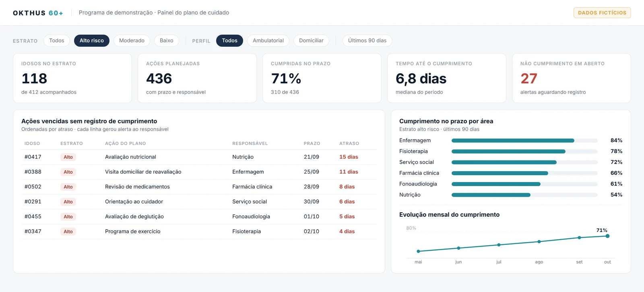Sort table by ATRASO column header
The image size is (644, 292).
(x=349, y=143)
